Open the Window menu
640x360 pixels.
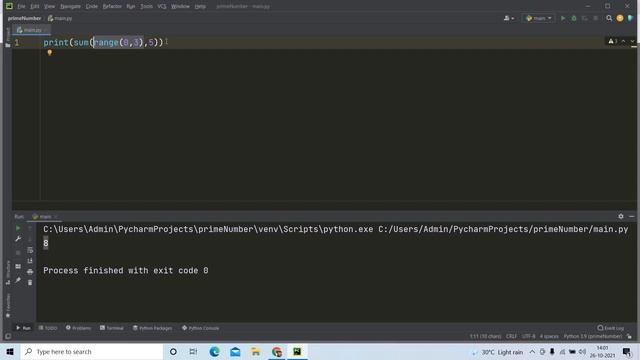[x=180, y=7]
